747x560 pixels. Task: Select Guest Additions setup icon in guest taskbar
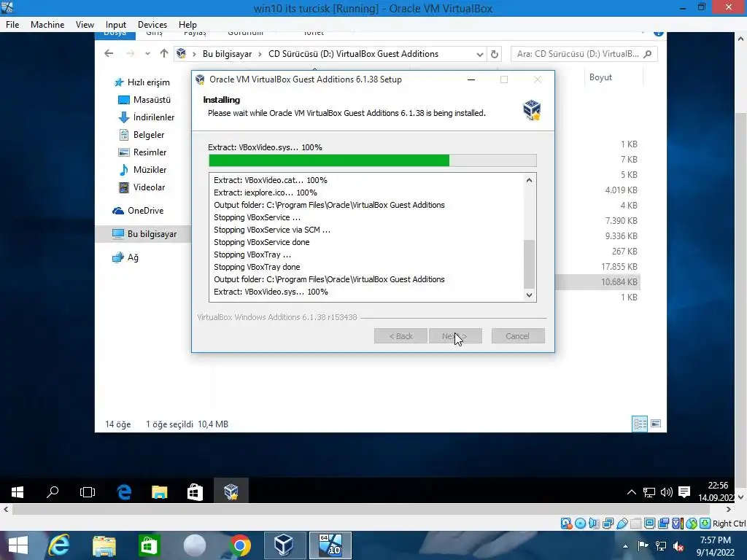tap(231, 492)
